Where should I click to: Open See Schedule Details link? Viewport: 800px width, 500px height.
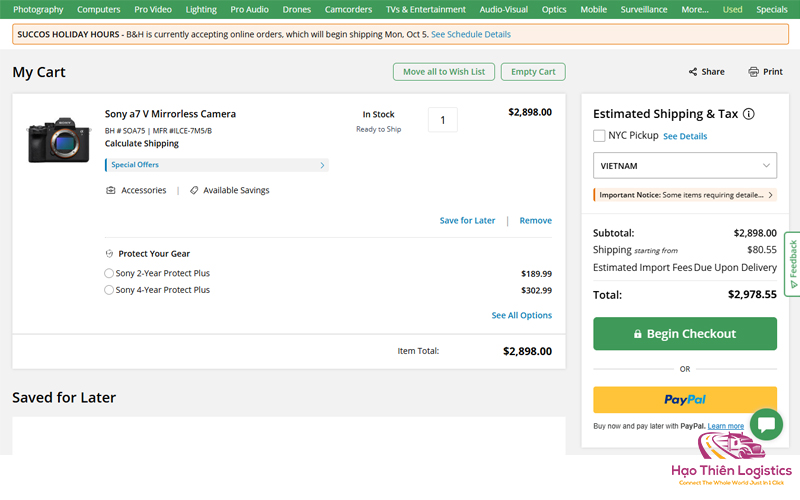[x=470, y=34]
